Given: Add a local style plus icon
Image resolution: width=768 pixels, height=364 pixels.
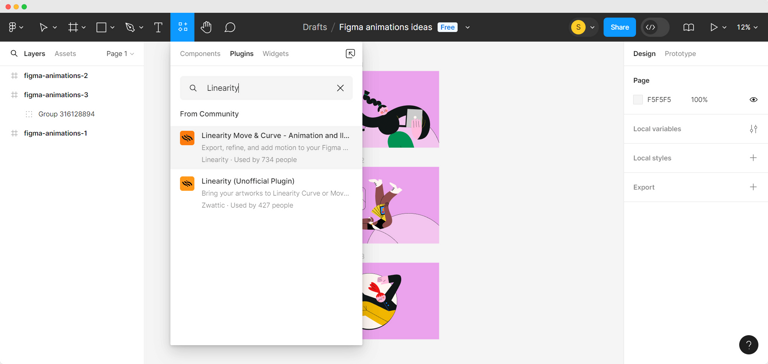Looking at the screenshot, I should tap(753, 158).
